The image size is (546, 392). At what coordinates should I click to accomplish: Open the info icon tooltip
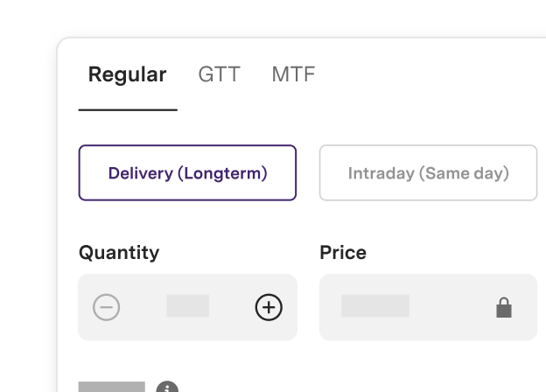click(x=167, y=387)
